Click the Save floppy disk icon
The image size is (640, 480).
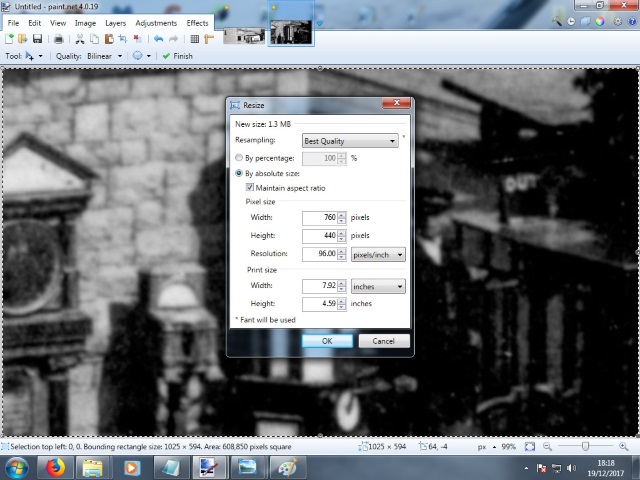click(37, 39)
